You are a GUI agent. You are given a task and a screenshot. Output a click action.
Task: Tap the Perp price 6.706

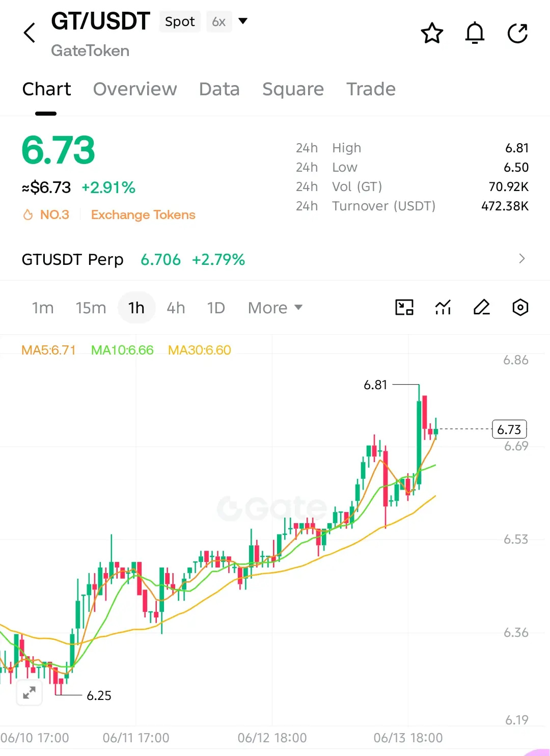(x=160, y=259)
